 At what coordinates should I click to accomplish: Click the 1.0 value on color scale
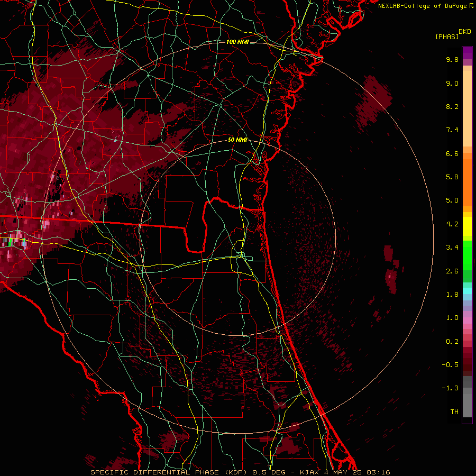tap(452, 318)
